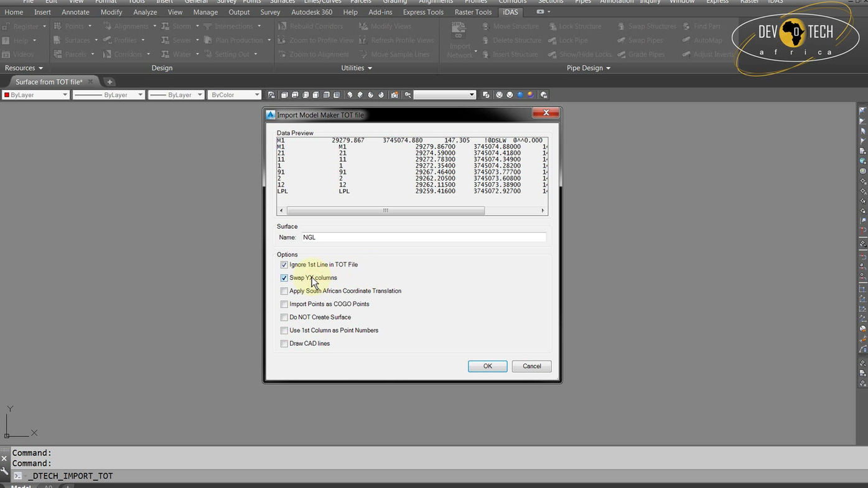Tick the Draw CAD lines checkbox
This screenshot has width=868, height=488.
(284, 343)
